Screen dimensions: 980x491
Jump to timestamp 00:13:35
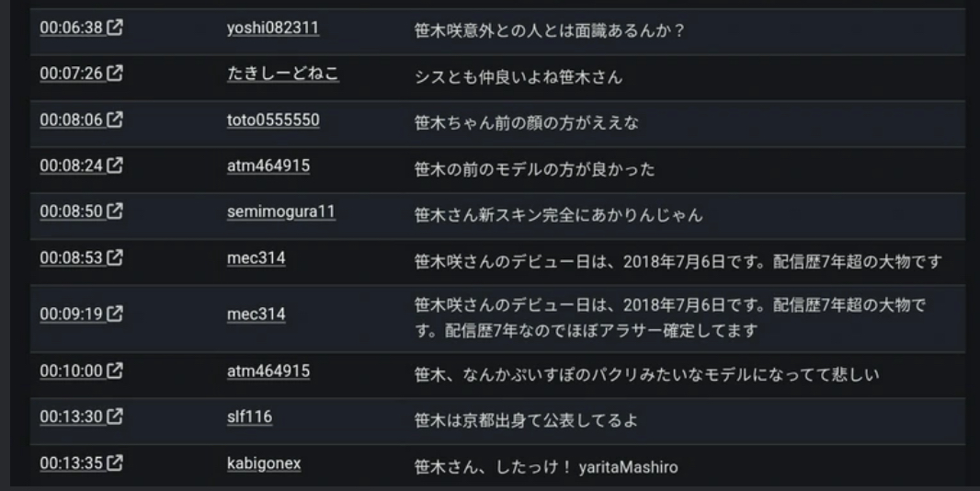click(71, 463)
